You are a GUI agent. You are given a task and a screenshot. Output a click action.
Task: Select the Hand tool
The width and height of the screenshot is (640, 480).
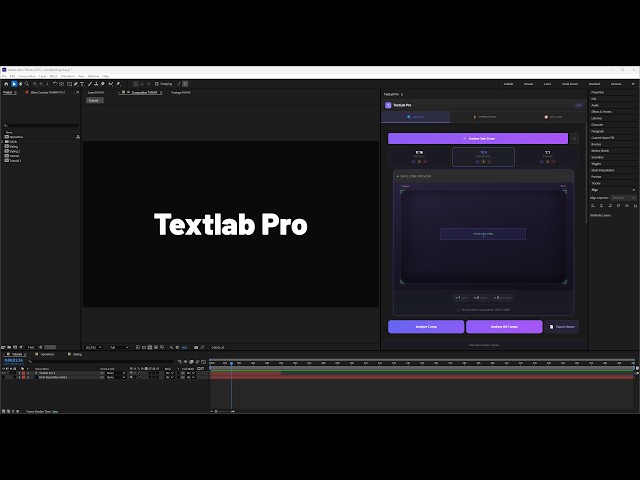20,84
